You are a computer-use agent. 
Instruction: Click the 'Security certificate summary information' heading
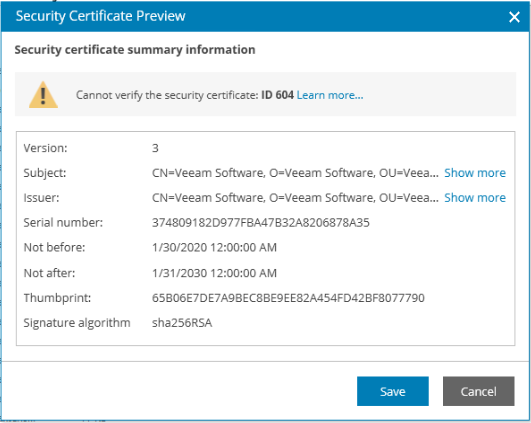(135, 50)
